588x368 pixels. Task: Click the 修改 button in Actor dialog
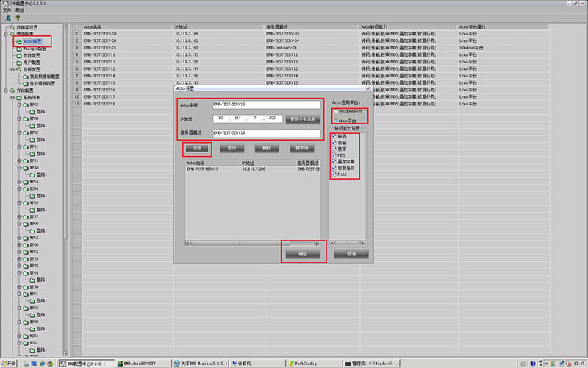[x=232, y=149]
